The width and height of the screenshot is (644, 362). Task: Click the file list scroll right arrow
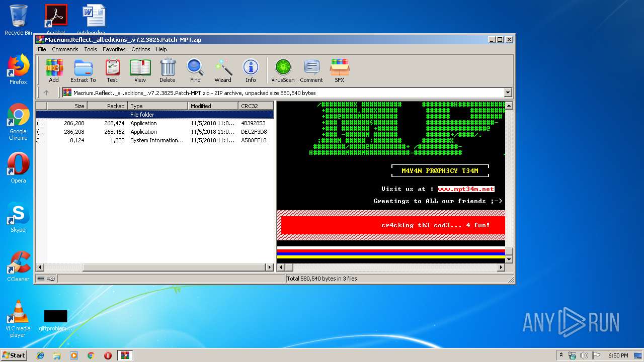(x=270, y=267)
